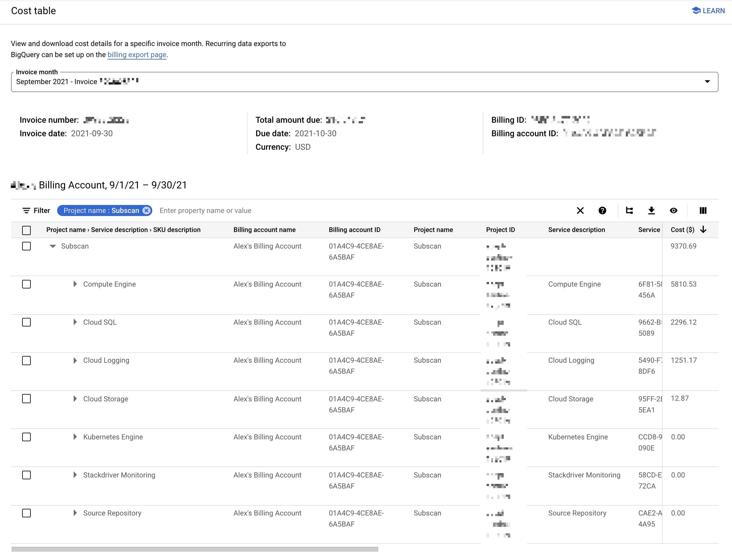Select the Cloud Logging row checkbox

click(x=26, y=361)
